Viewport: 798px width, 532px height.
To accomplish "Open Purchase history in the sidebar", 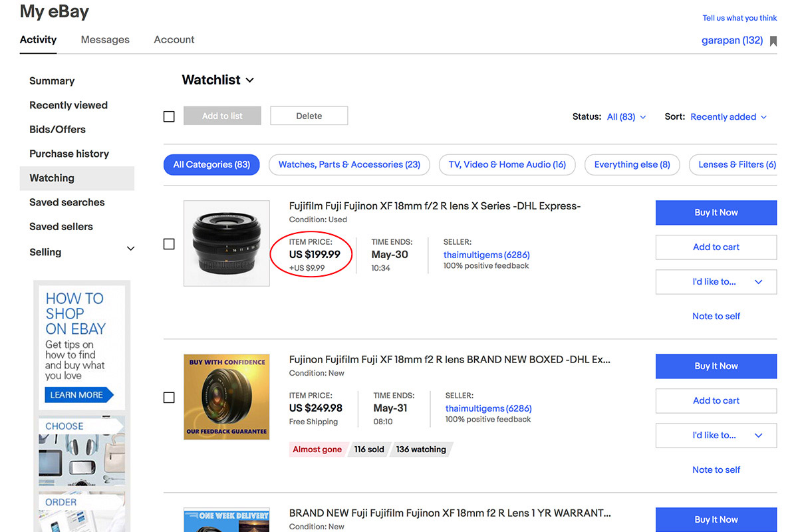I will 69,154.
